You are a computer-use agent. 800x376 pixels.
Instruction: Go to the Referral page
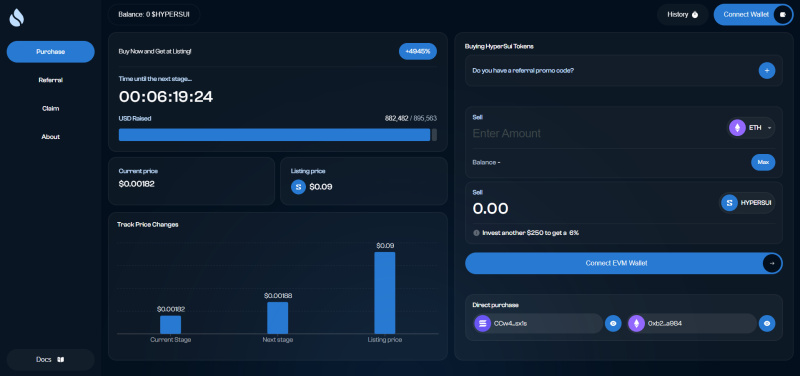point(51,80)
